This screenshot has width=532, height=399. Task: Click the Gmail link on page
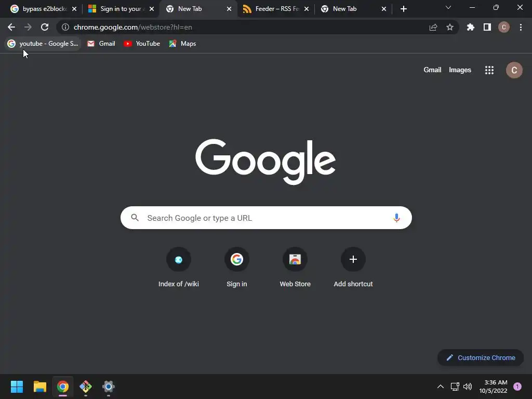[x=432, y=70]
